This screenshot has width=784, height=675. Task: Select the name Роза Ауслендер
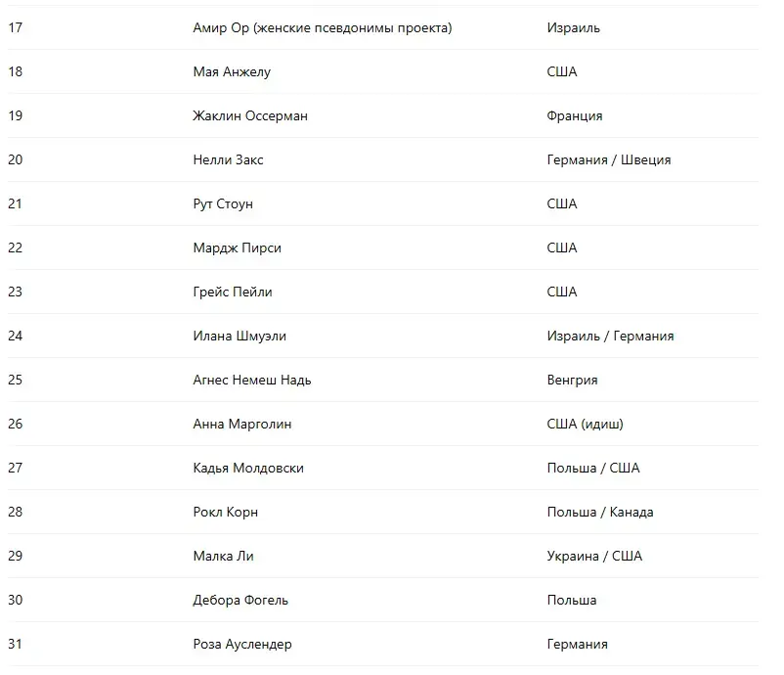click(x=242, y=645)
